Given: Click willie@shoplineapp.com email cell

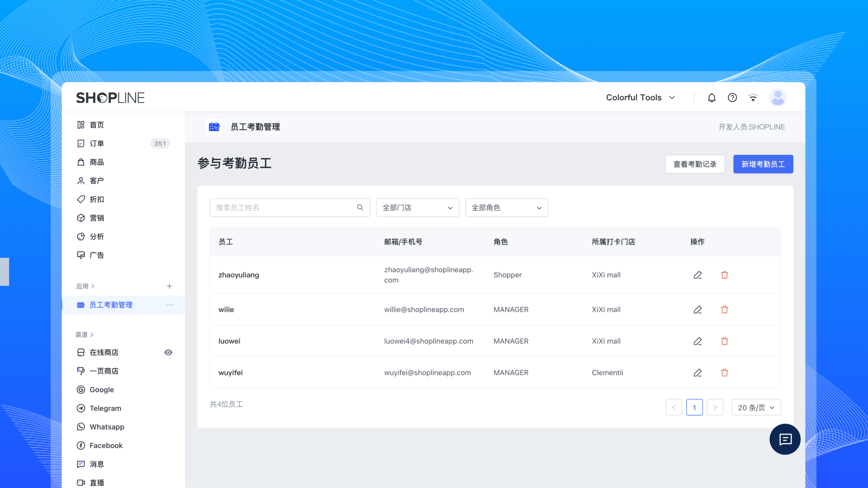Looking at the screenshot, I should 424,310.
